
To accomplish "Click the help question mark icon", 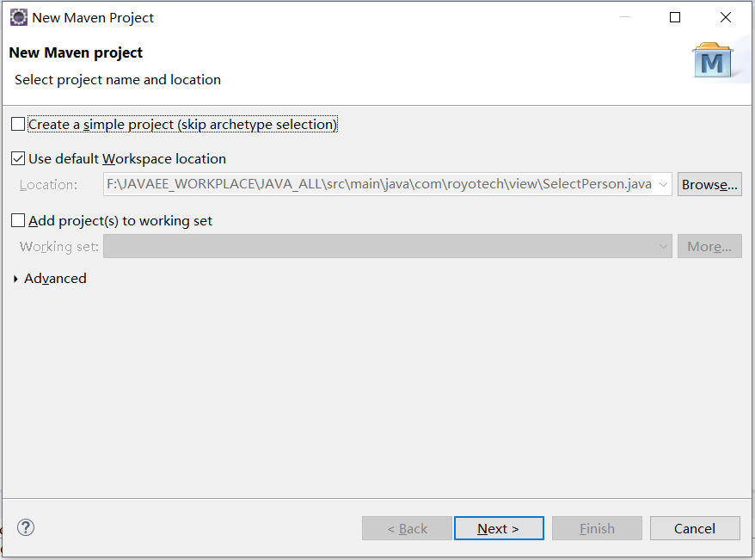I will point(26,527).
